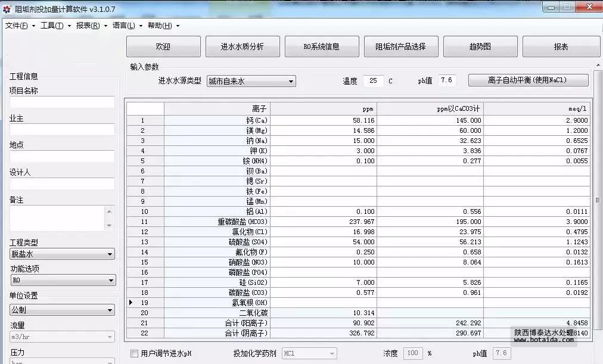Open the 语言(L) menu
Screen dimensions: 603x364
(124, 26)
